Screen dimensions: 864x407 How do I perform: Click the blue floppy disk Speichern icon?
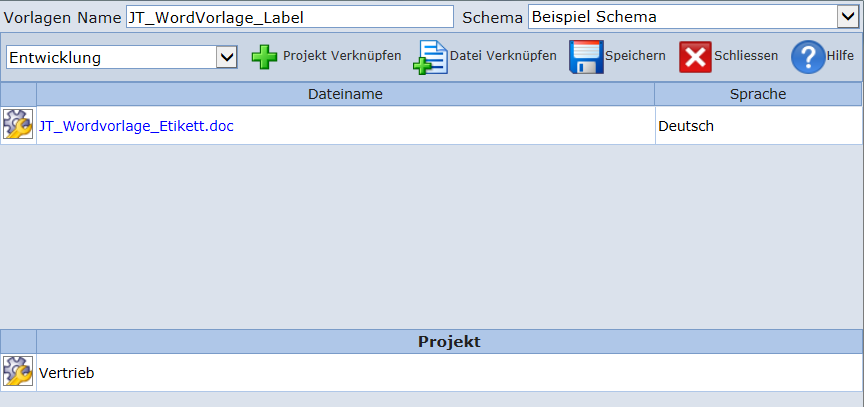[586, 57]
